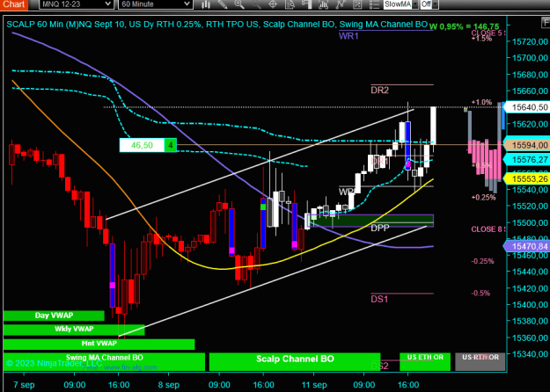Open the Data Series icon
The height and width of the screenshot is (392, 550).
tap(324, 4)
